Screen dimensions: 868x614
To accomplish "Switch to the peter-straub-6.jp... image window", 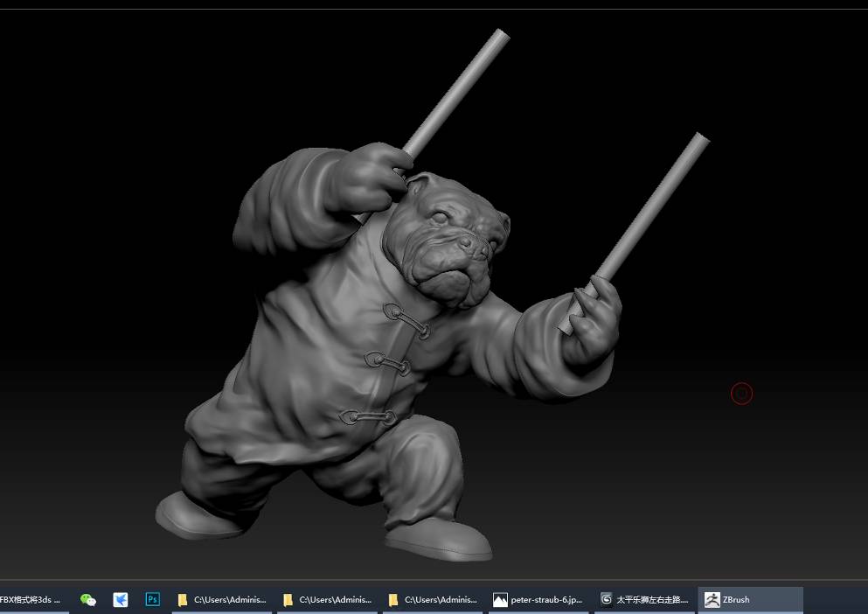I will 538,600.
